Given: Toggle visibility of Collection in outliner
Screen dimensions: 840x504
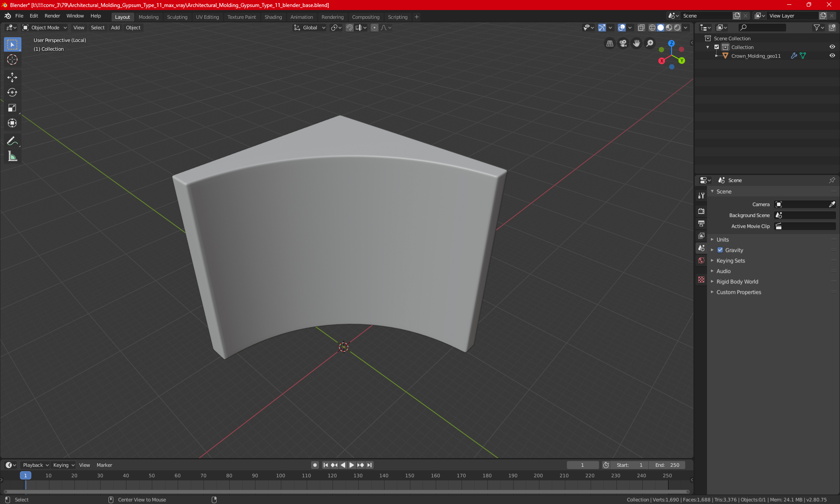Looking at the screenshot, I should pyautogui.click(x=832, y=47).
